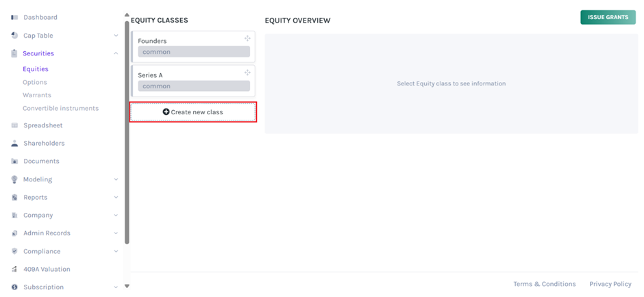
Task: Select Convertible instruments menu item
Action: point(60,108)
